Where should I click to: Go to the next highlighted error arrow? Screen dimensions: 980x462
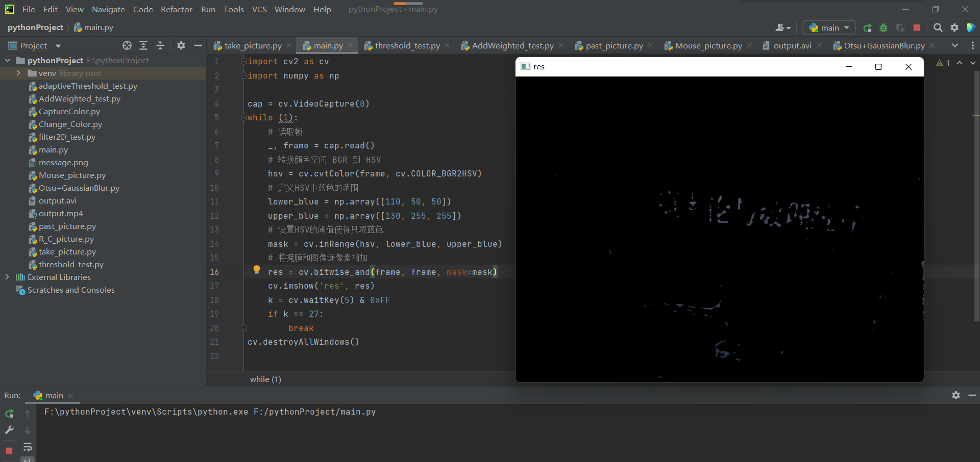click(973, 63)
